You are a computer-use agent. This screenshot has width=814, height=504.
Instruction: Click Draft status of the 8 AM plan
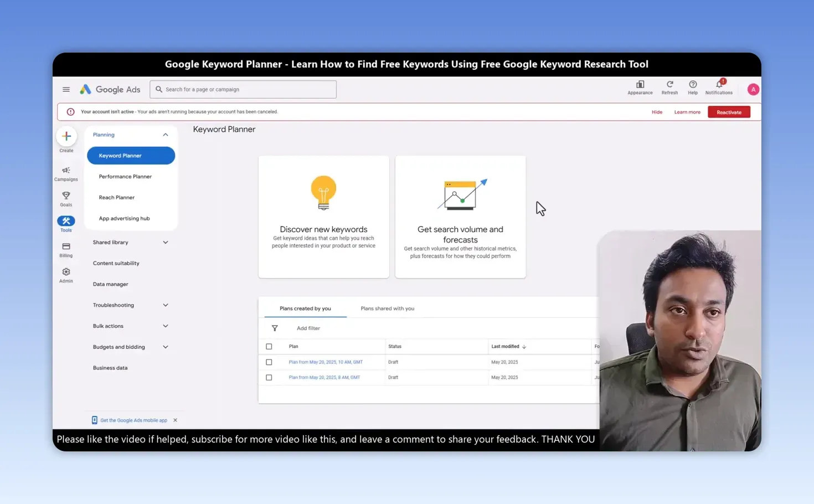pos(393,378)
